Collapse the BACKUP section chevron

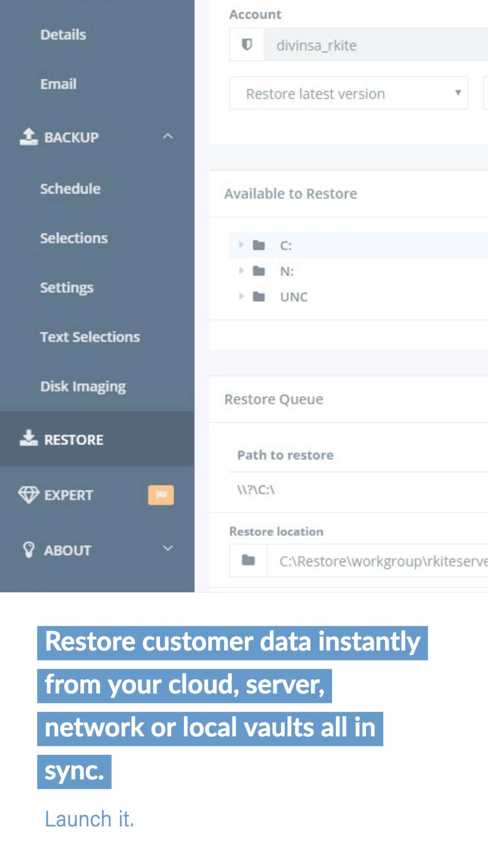[x=168, y=137]
